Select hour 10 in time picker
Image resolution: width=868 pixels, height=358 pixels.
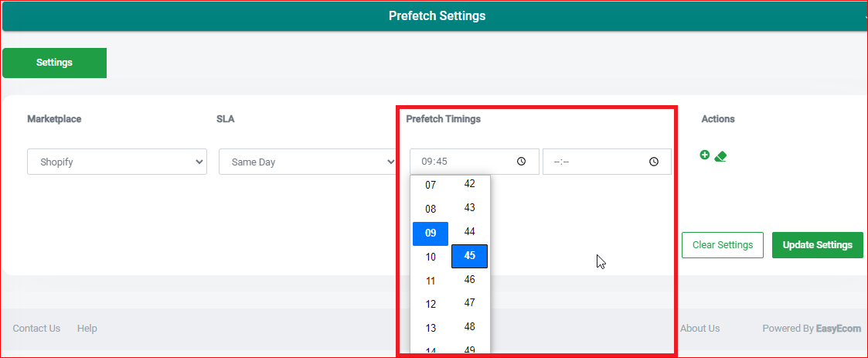pos(431,257)
